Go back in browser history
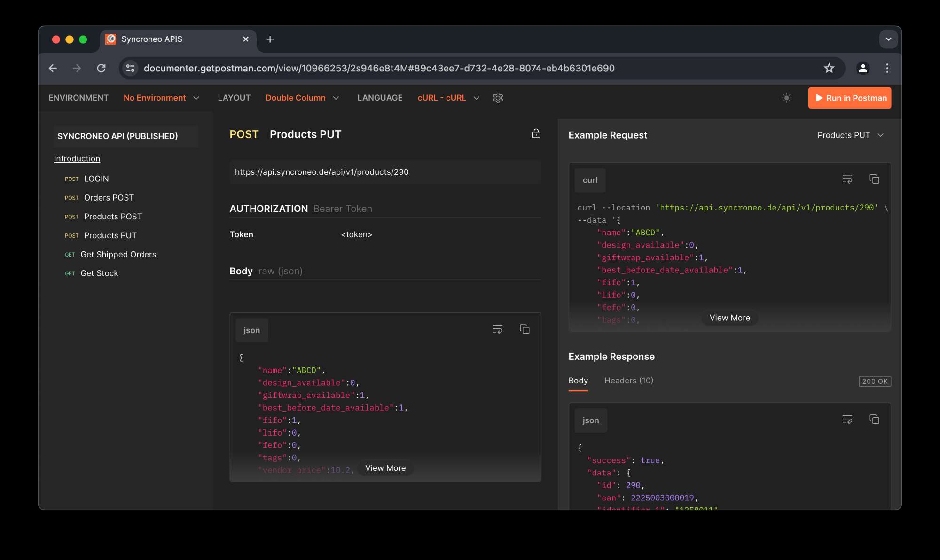This screenshot has height=560, width=940. pos(53,68)
